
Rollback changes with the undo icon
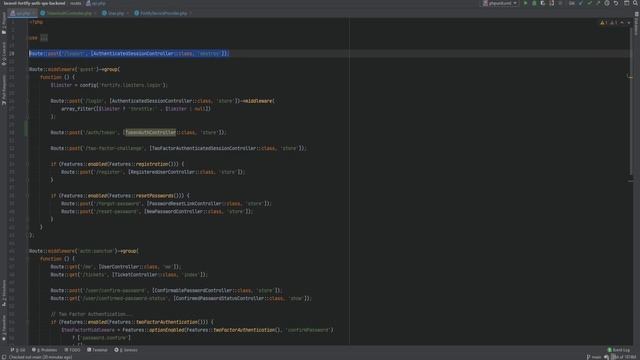point(616,3)
